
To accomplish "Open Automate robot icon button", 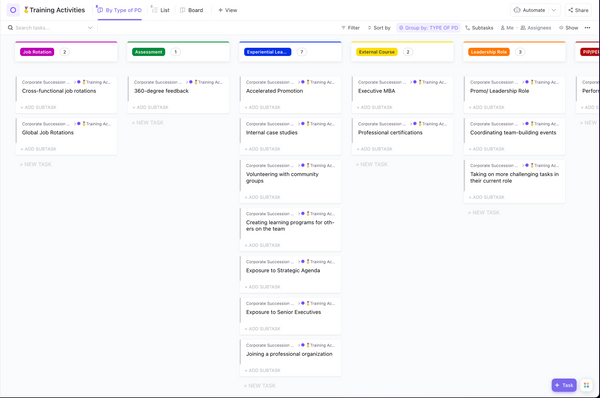I will click(517, 10).
